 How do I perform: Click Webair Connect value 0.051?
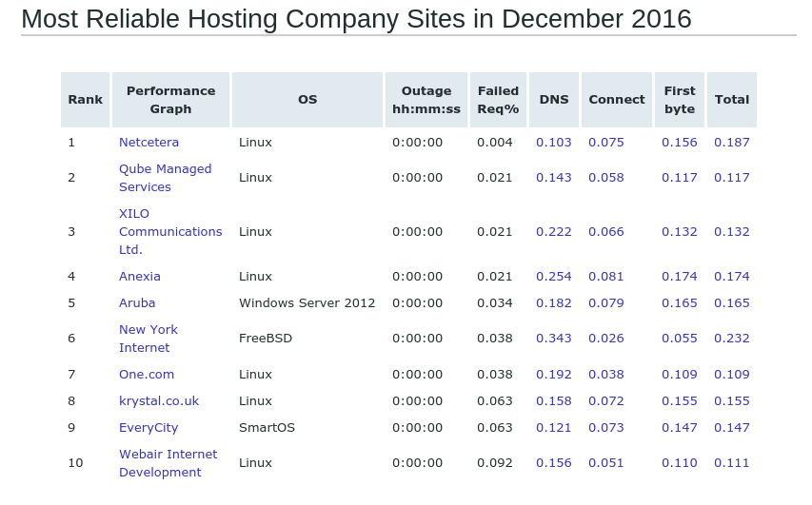(605, 463)
